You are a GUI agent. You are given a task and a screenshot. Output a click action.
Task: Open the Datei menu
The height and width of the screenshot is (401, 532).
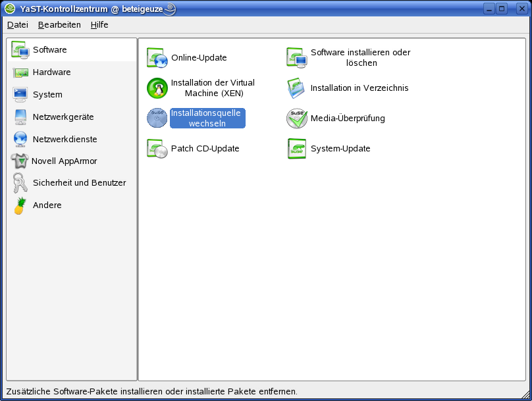[18, 25]
